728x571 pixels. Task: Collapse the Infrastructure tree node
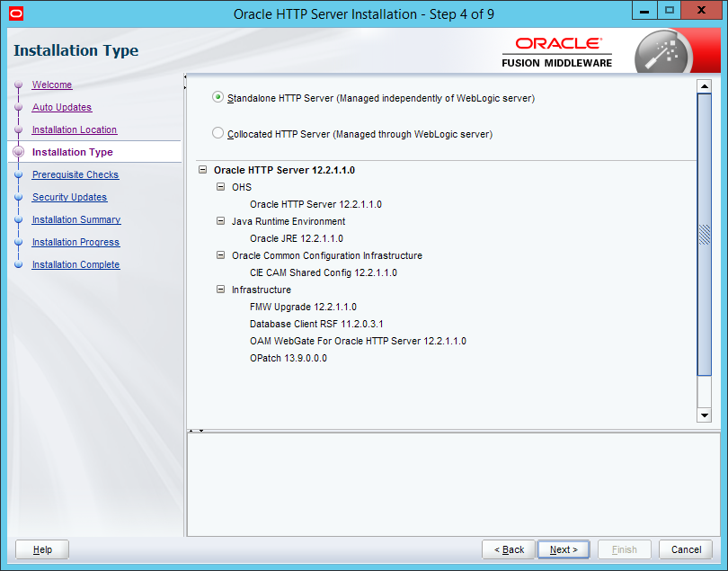(x=221, y=290)
